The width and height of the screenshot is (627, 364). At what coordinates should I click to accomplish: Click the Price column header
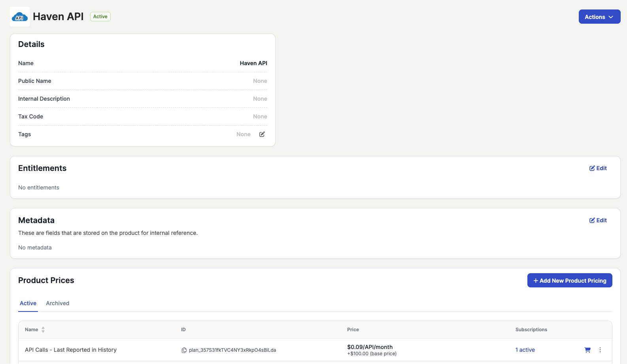[x=353, y=330]
